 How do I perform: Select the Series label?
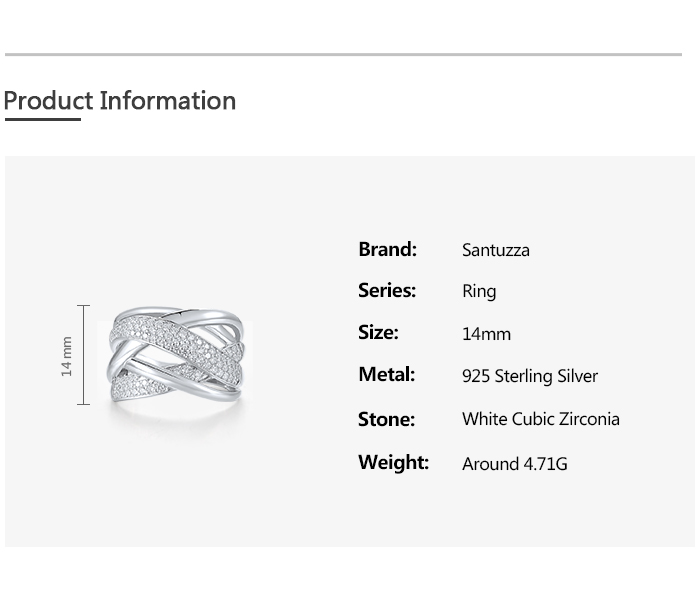pos(387,291)
